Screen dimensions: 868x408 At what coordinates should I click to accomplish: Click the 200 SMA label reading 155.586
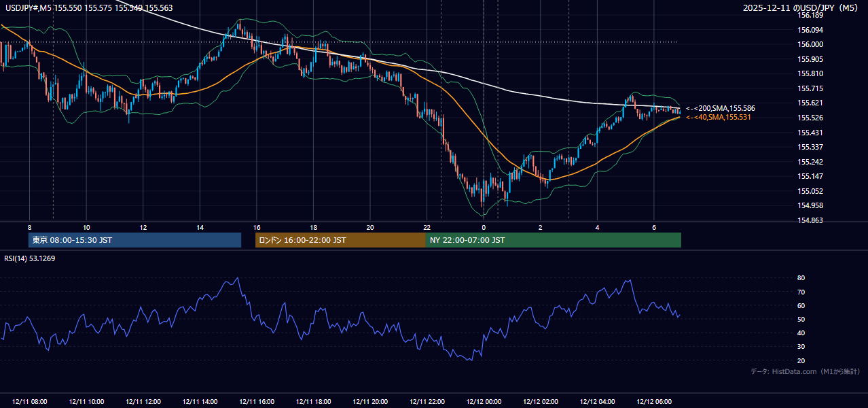(x=721, y=108)
